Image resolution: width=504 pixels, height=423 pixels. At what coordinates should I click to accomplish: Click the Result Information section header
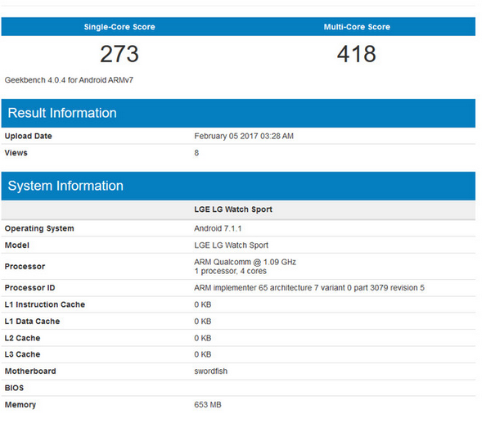(62, 113)
